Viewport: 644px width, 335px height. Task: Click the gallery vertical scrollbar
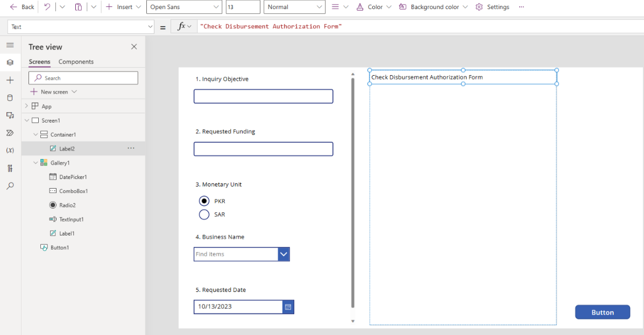(353, 193)
